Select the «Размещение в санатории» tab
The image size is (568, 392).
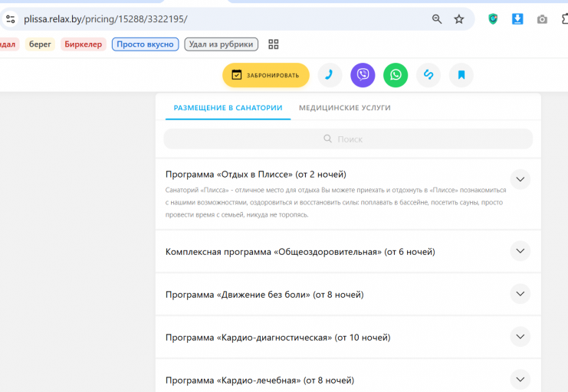point(228,107)
